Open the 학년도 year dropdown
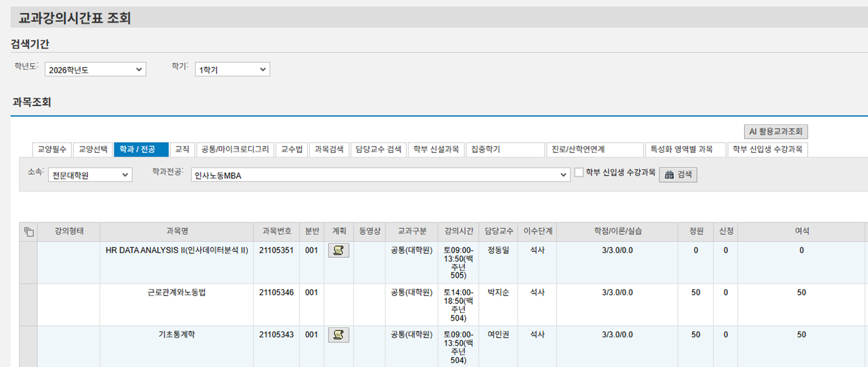Image resolution: width=868 pixels, height=367 pixels. [x=96, y=69]
